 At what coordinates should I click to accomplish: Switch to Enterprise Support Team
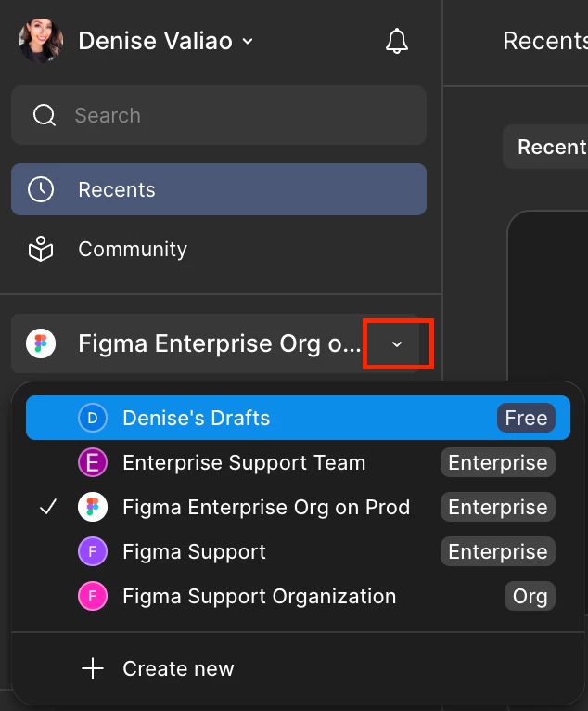click(298, 462)
